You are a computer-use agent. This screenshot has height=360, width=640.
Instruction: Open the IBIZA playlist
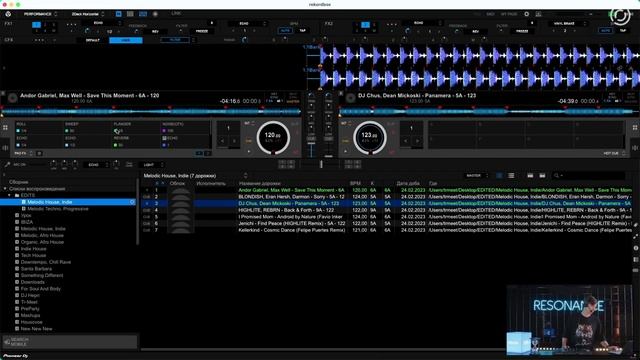[x=27, y=222]
